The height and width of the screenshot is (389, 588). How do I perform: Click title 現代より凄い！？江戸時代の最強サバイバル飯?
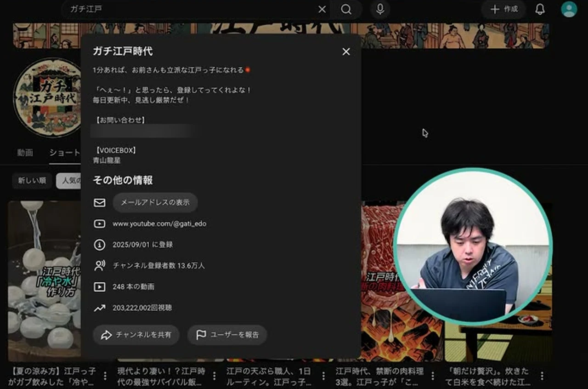tap(162, 376)
